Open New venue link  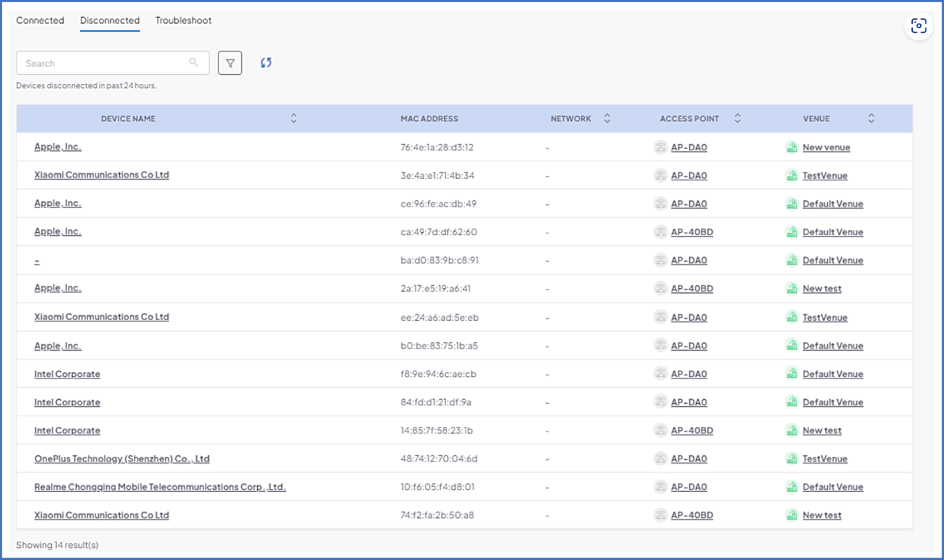coord(827,147)
